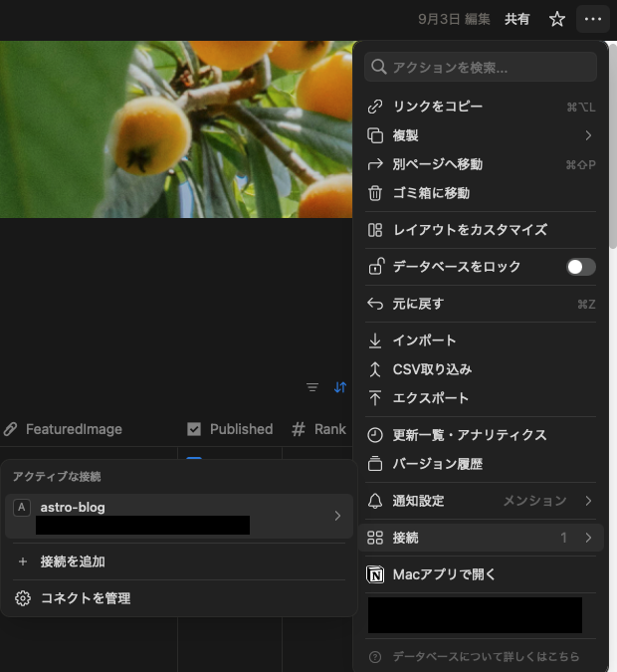The image size is (617, 672).
Task: Click the アクションを検索 search field
Action: [x=481, y=68]
